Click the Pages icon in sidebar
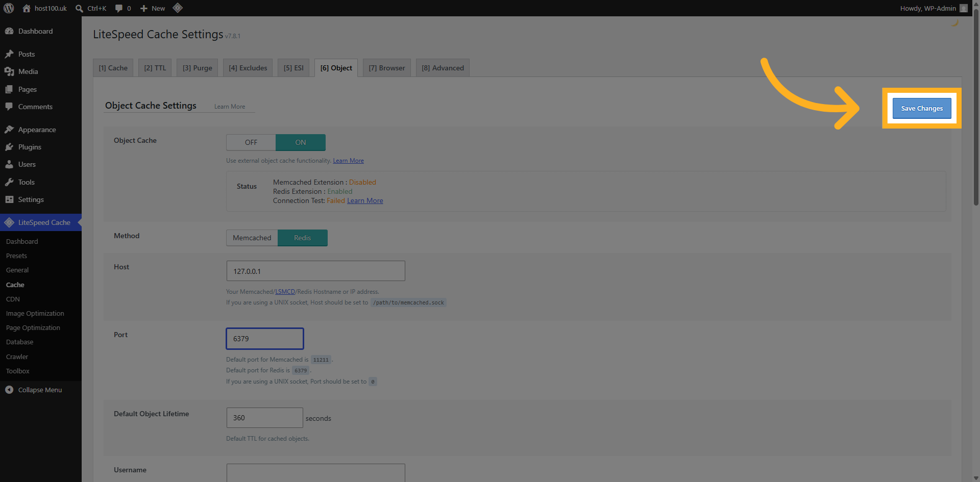This screenshot has width=980, height=482. coord(9,89)
